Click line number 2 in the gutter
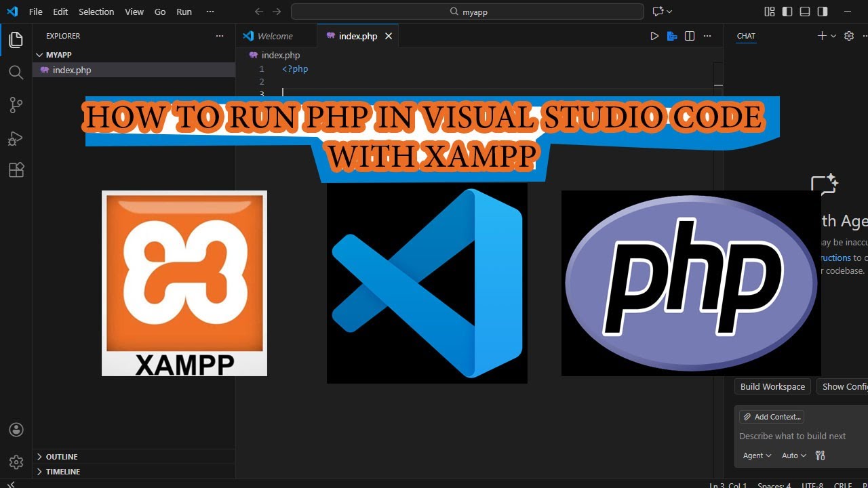This screenshot has height=488, width=868. tap(261, 82)
